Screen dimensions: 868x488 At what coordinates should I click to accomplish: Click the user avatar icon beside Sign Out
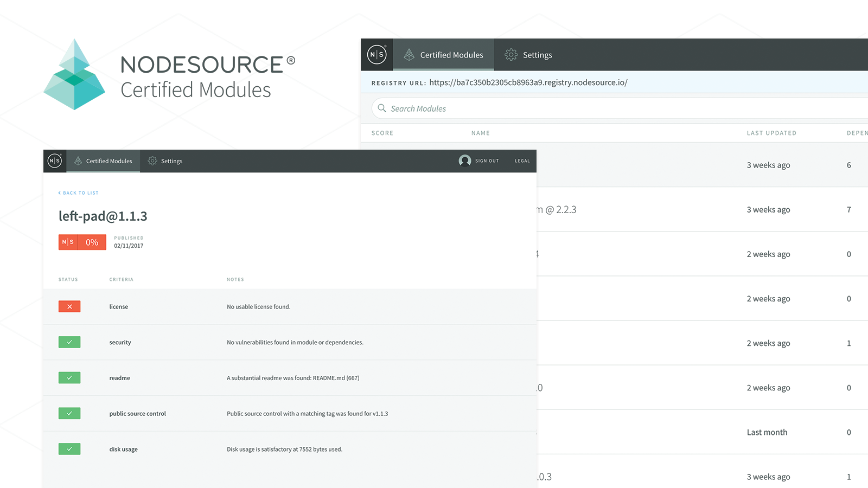coord(465,160)
